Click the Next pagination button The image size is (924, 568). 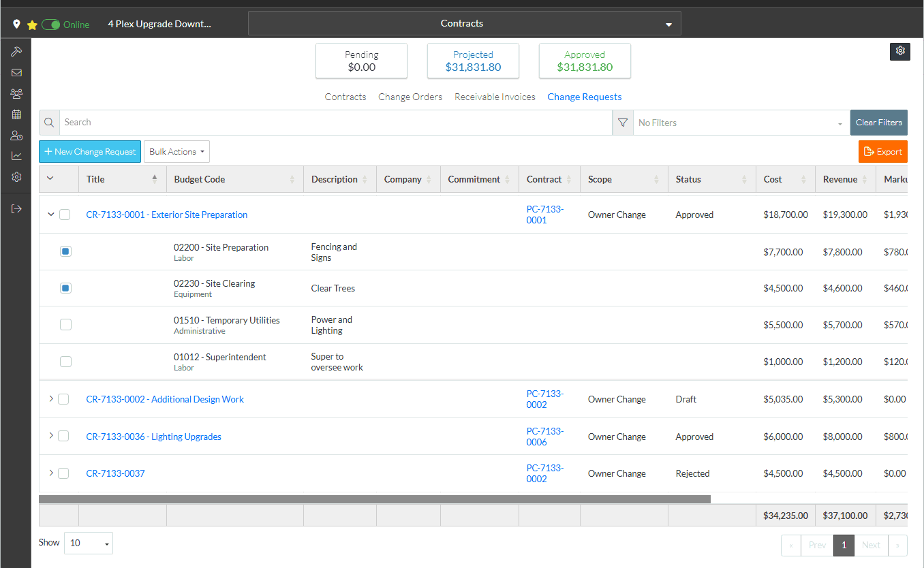[871, 545]
